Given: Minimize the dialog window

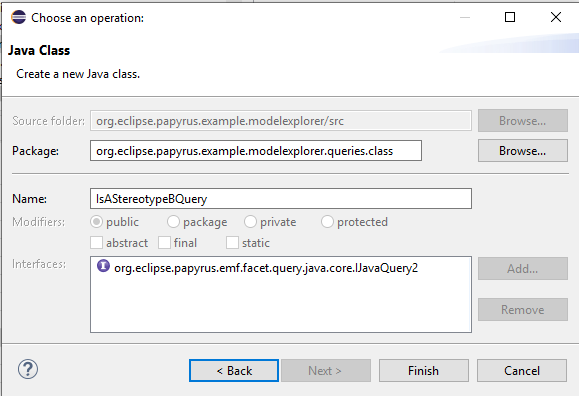Looking at the screenshot, I should 465,17.
